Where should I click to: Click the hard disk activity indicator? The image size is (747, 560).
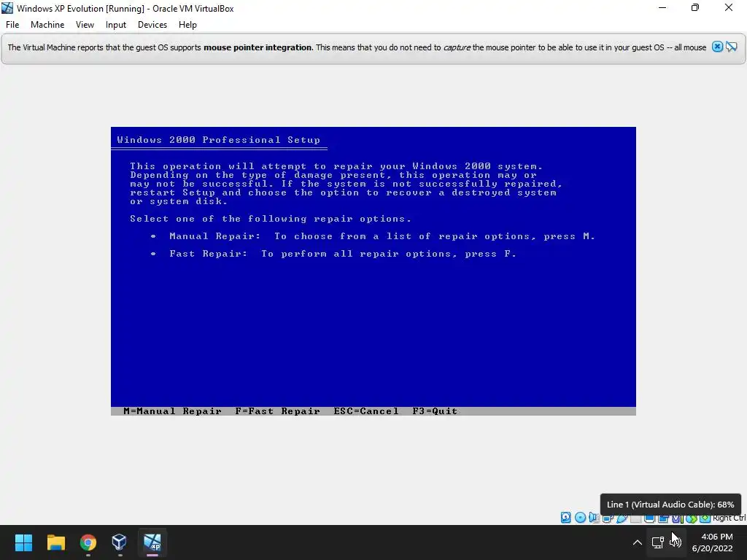point(565,518)
